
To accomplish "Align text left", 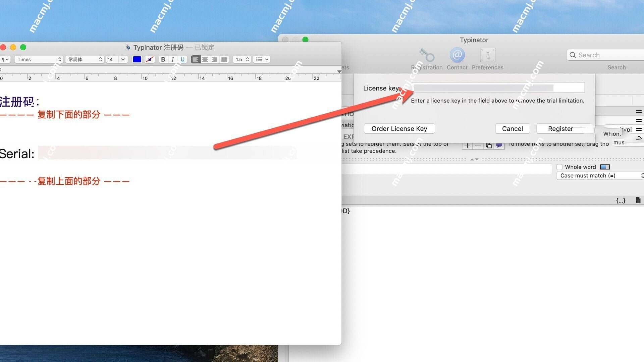I will 195,59.
